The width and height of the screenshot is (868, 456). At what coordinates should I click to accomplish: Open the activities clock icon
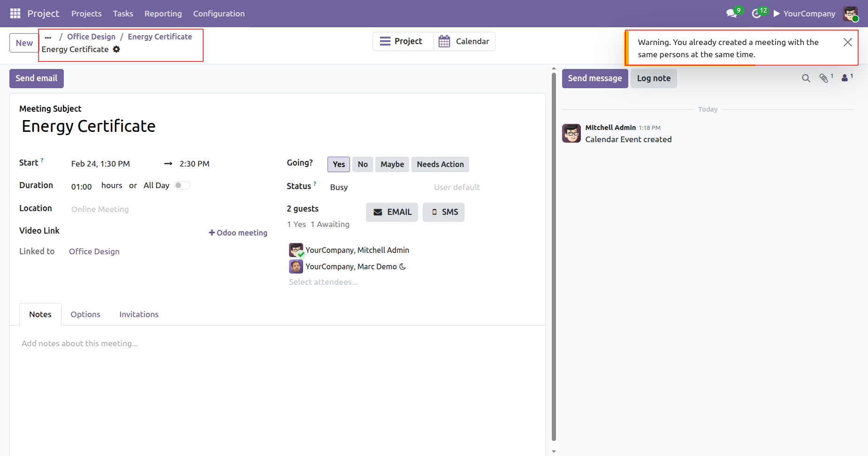pyautogui.click(x=756, y=14)
